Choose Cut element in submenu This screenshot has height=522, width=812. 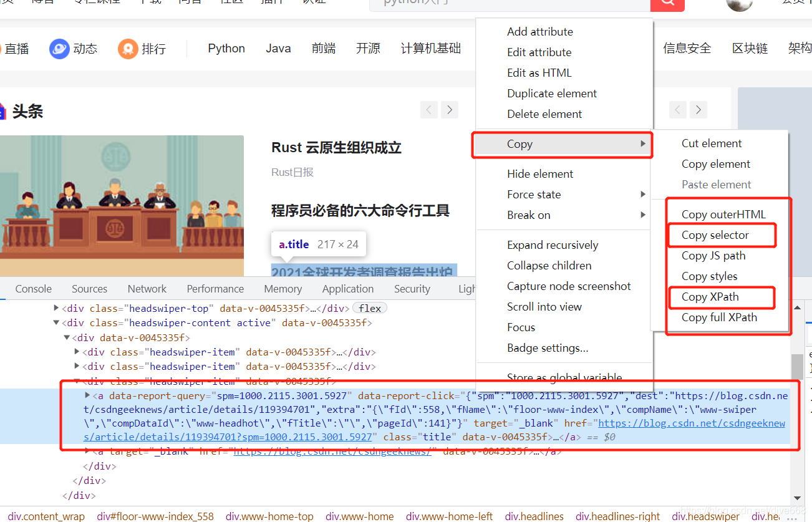pyautogui.click(x=712, y=143)
